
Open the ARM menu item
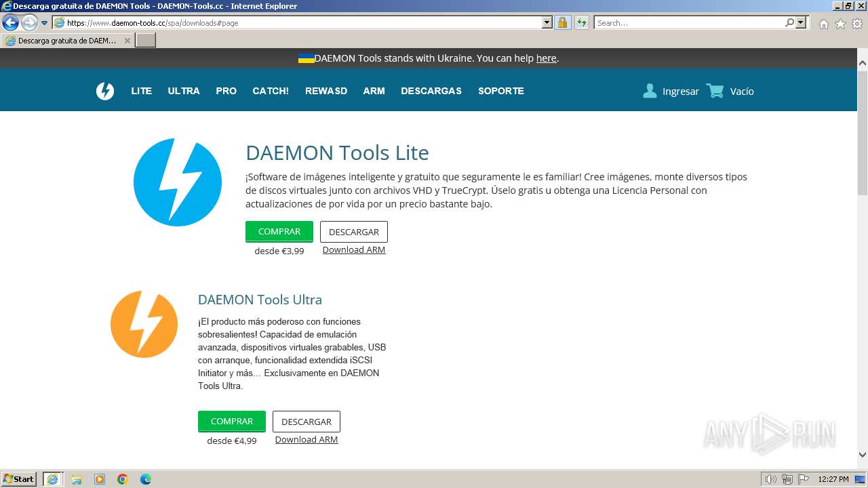pos(374,91)
